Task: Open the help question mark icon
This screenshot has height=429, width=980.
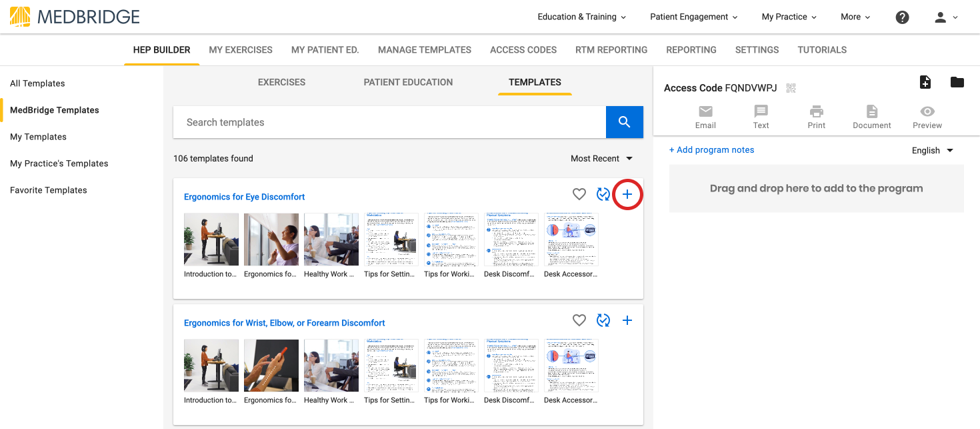Action: click(x=902, y=17)
